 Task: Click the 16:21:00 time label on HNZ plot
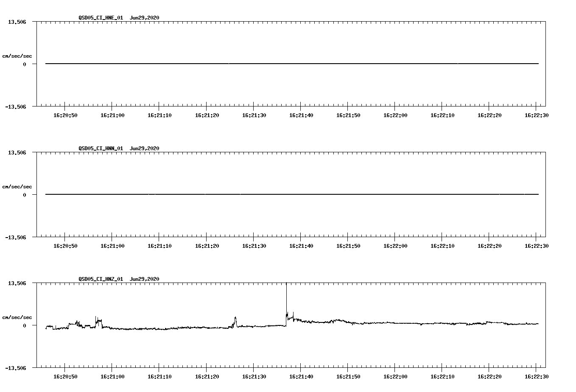click(112, 377)
